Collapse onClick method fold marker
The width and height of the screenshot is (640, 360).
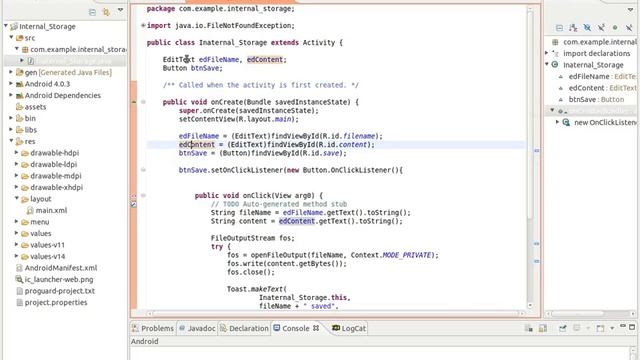[143, 196]
